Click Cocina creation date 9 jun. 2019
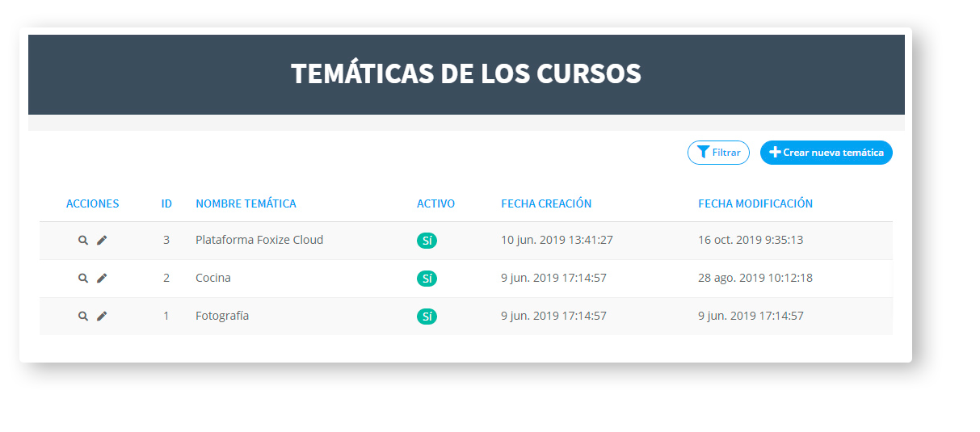980x432 pixels. click(x=553, y=278)
